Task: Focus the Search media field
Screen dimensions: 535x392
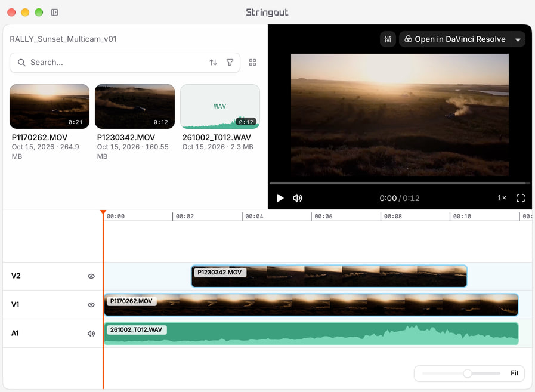Action: pyautogui.click(x=125, y=63)
